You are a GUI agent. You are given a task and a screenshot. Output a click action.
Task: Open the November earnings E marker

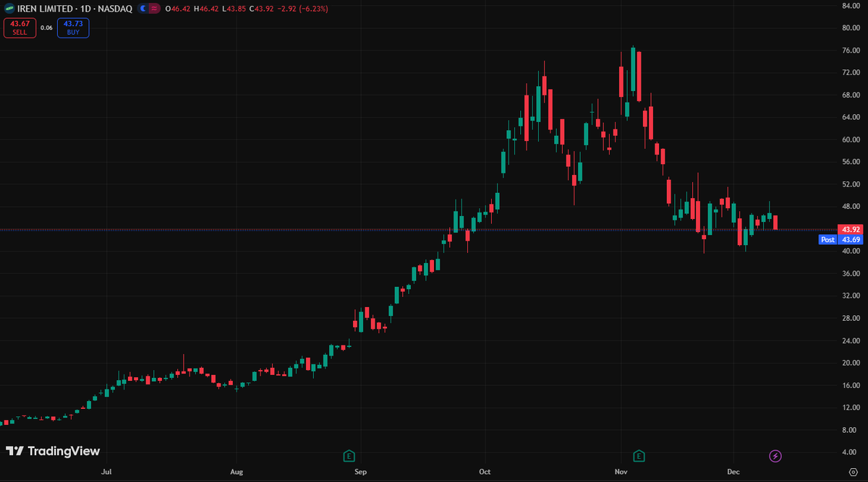coord(639,456)
